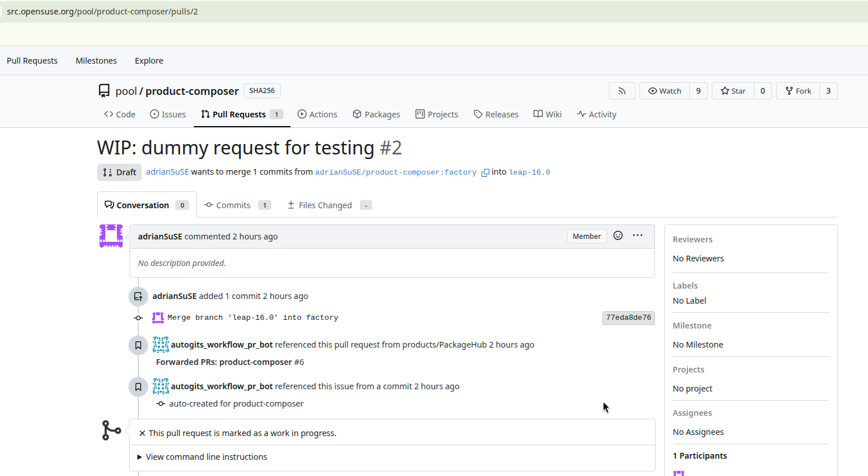
Task: Open the Packages section via package icon
Action: 357,114
